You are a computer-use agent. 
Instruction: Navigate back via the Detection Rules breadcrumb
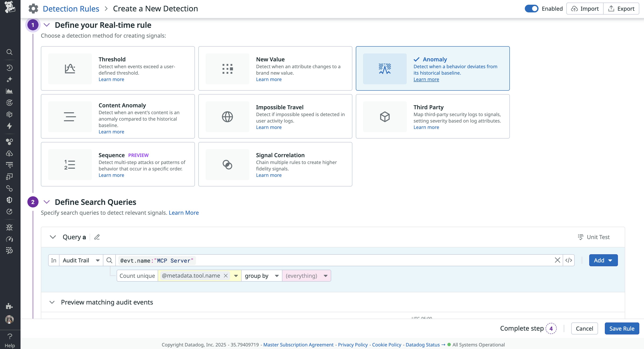pyautogui.click(x=71, y=8)
